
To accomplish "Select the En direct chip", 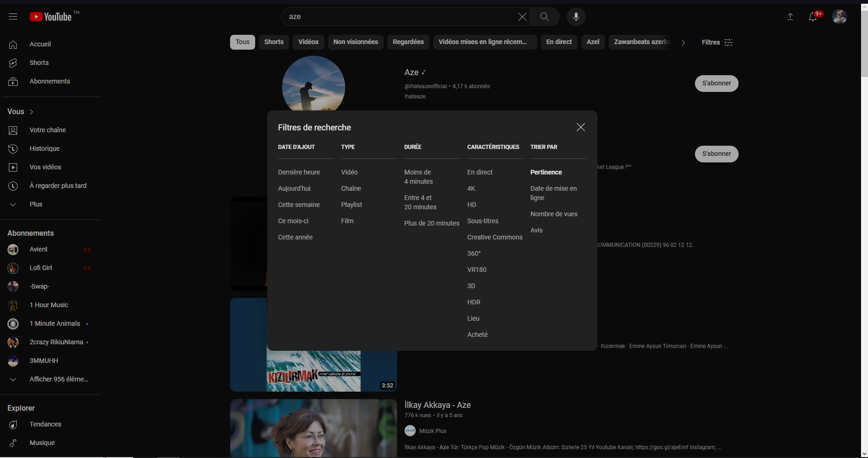I will click(559, 42).
